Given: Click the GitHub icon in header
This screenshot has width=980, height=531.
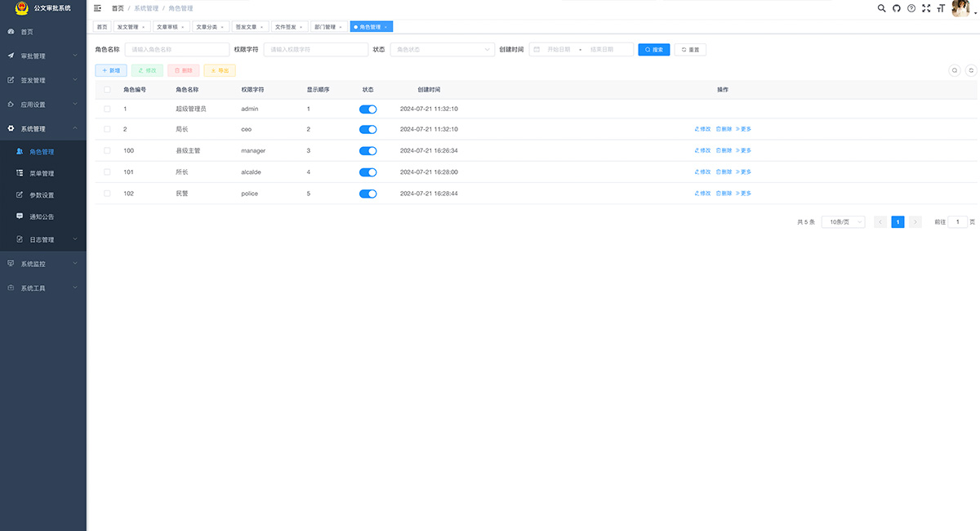Looking at the screenshot, I should pyautogui.click(x=896, y=8).
